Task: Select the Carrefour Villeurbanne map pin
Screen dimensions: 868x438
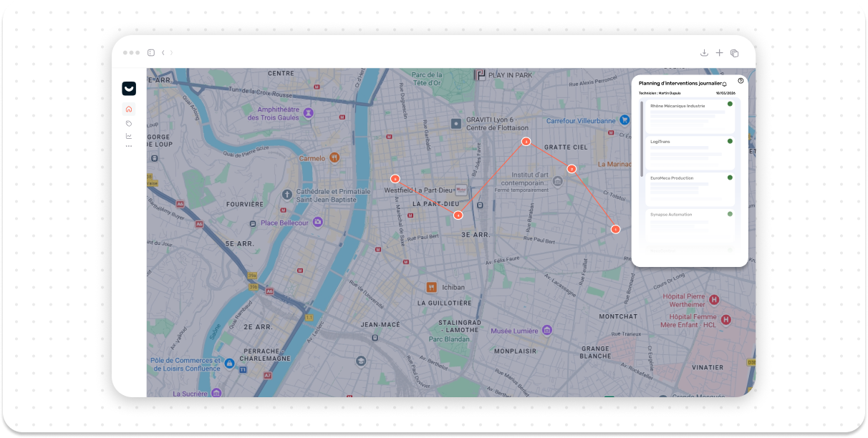Action: pos(625,121)
